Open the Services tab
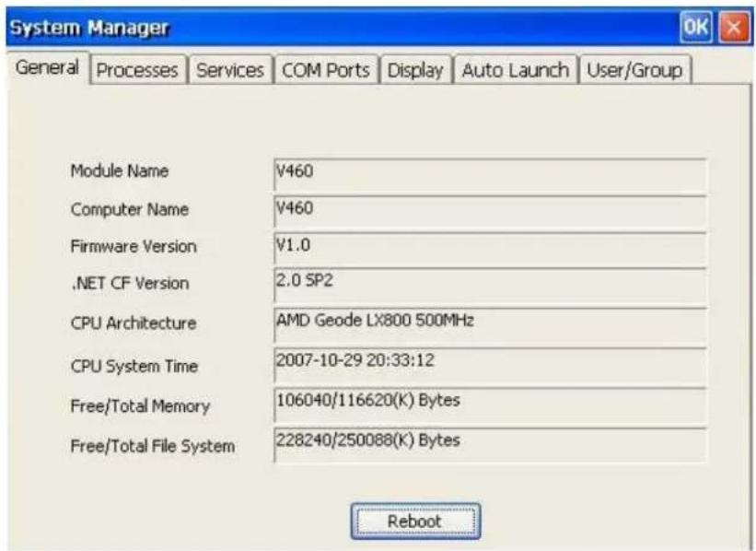756x551 pixels. tap(230, 70)
